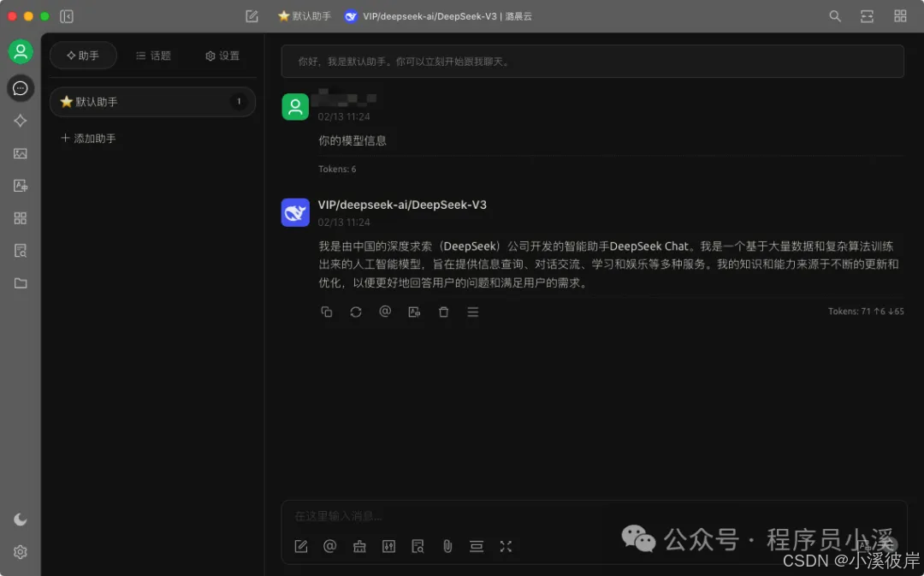This screenshot has width=924, height=576.
Task: Clear context using the divider-lines icon
Action: 477,547
